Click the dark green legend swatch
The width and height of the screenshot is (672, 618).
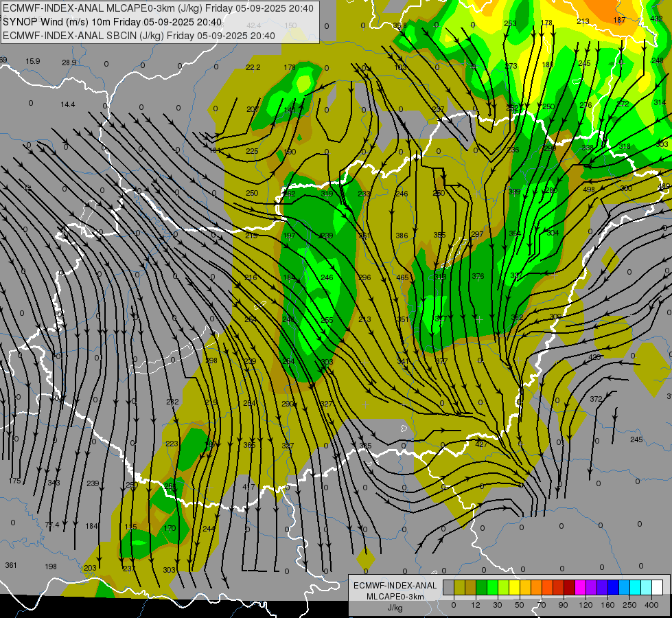coord(482,588)
